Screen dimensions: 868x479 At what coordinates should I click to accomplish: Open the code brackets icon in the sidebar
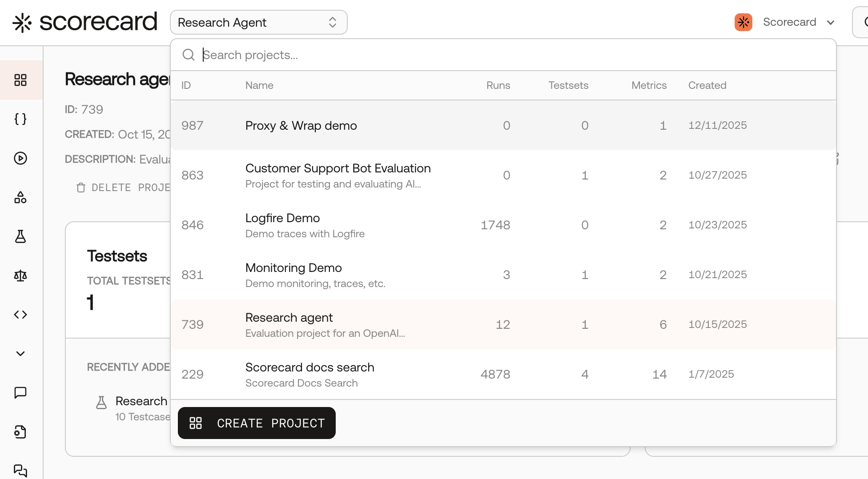pos(20,315)
